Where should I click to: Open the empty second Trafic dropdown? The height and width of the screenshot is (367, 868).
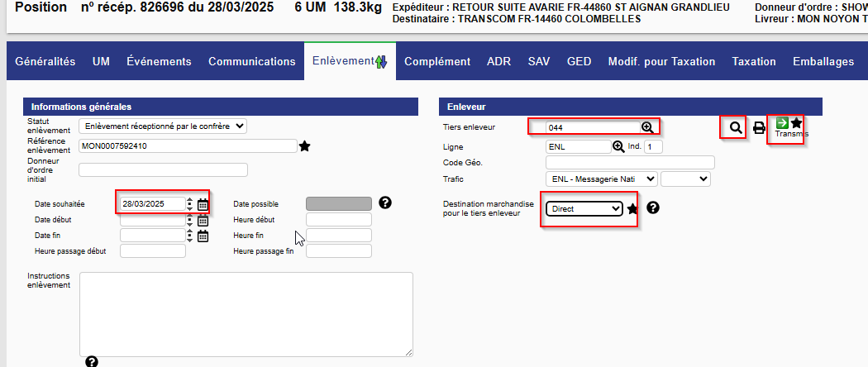point(686,179)
